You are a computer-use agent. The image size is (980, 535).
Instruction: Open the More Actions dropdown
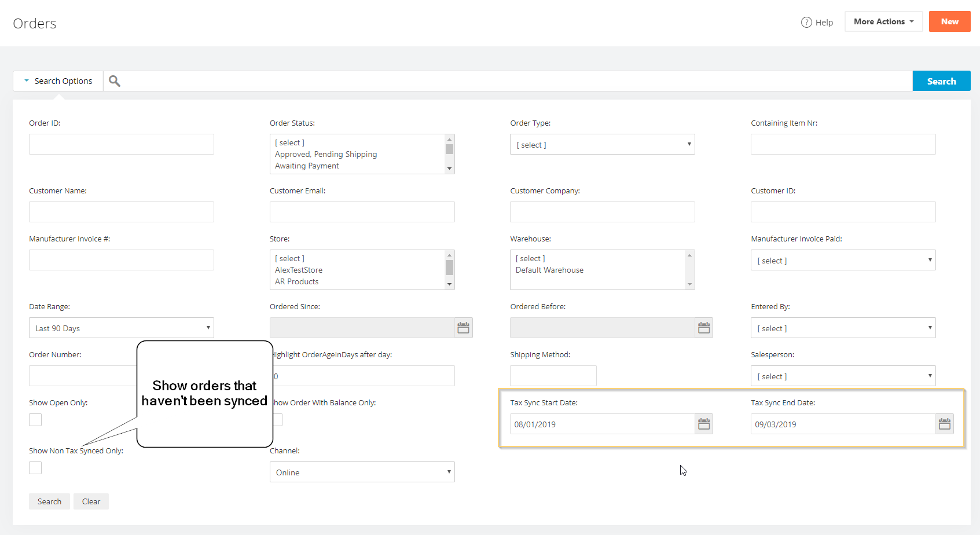click(883, 21)
